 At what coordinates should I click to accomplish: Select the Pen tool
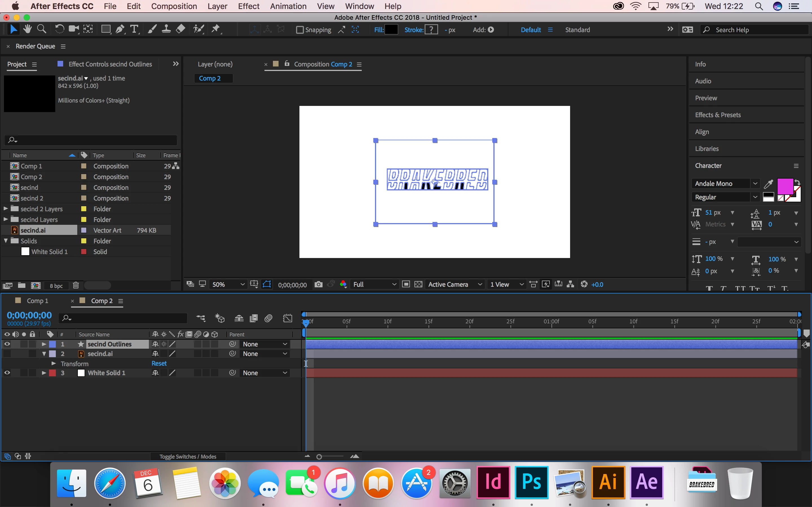(x=120, y=30)
